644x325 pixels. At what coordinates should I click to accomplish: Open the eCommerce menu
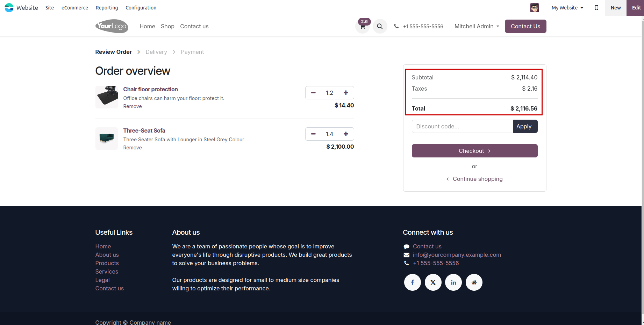(x=75, y=8)
